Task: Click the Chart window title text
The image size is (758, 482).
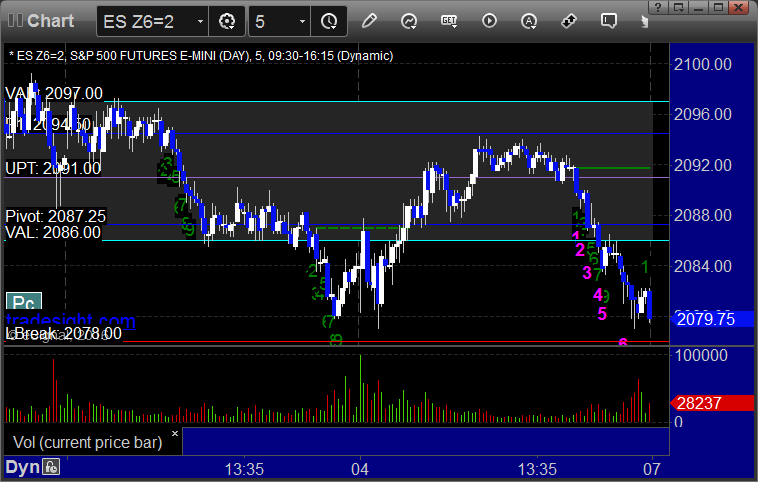Action: (50, 21)
